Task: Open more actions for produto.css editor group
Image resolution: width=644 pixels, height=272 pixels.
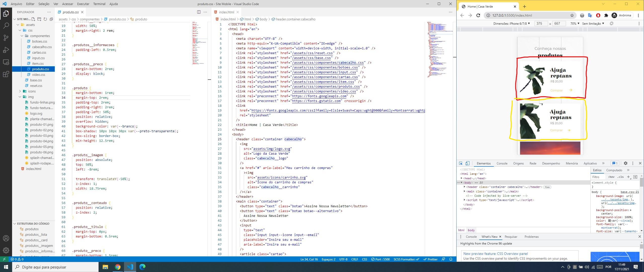Action: [205, 12]
